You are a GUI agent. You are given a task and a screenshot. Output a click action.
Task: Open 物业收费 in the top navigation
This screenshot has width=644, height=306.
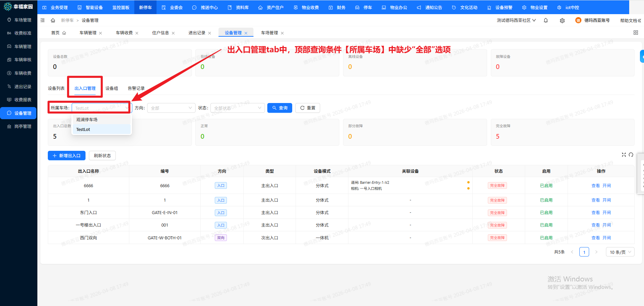click(x=306, y=7)
